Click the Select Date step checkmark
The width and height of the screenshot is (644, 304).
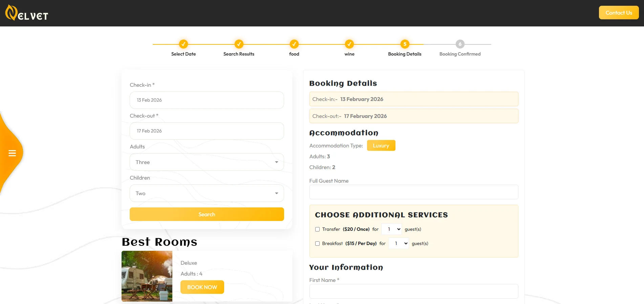tap(183, 44)
